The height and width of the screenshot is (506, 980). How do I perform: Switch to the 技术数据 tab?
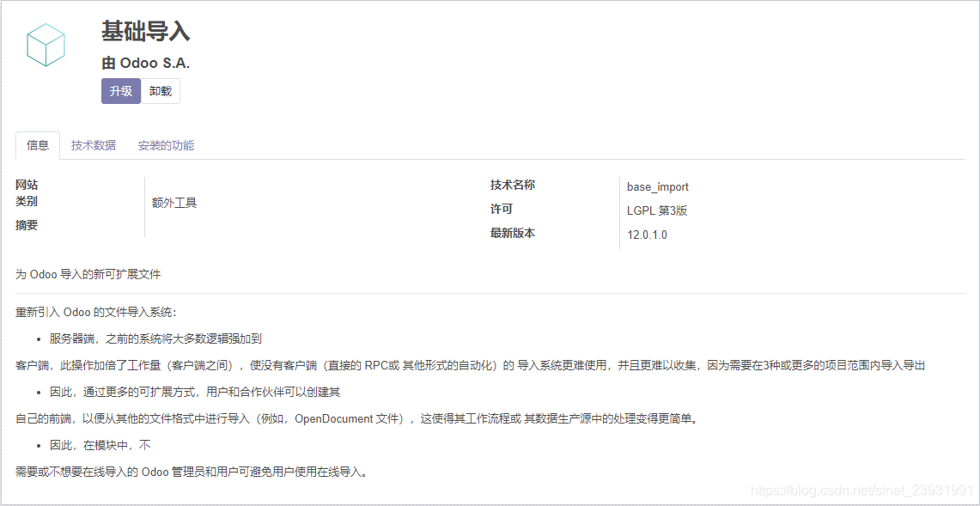pyautogui.click(x=94, y=146)
